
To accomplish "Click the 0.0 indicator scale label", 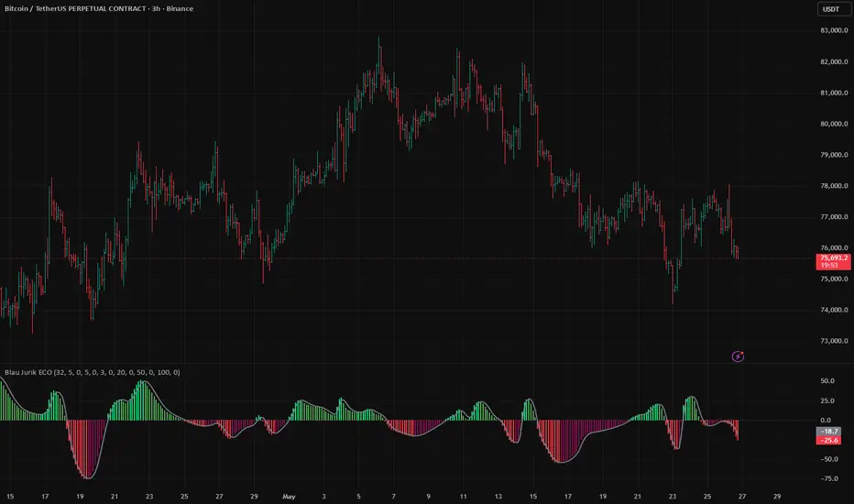I will point(826,420).
